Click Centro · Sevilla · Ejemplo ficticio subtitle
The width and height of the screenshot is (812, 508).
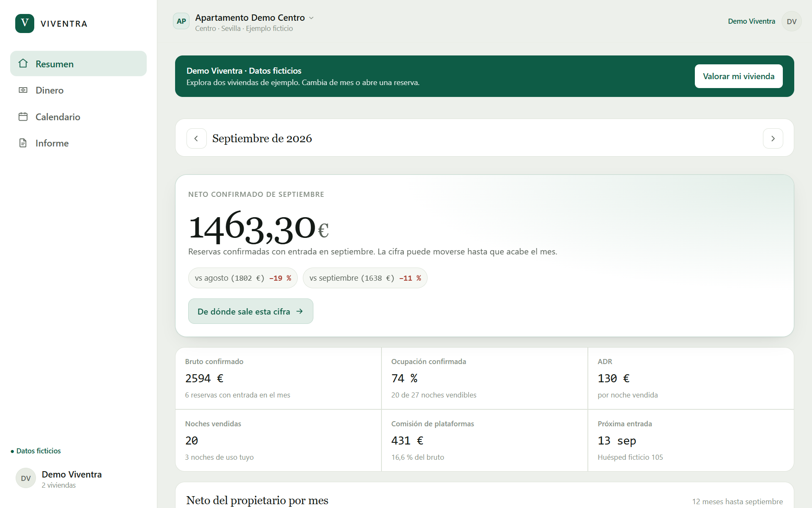pyautogui.click(x=244, y=28)
